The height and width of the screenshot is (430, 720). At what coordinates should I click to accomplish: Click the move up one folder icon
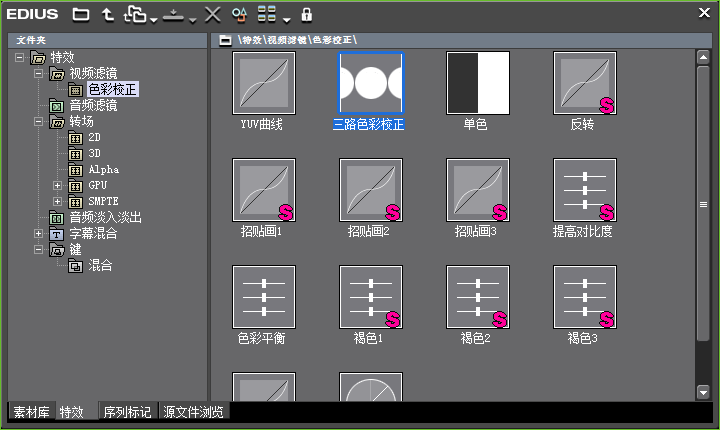(x=107, y=14)
